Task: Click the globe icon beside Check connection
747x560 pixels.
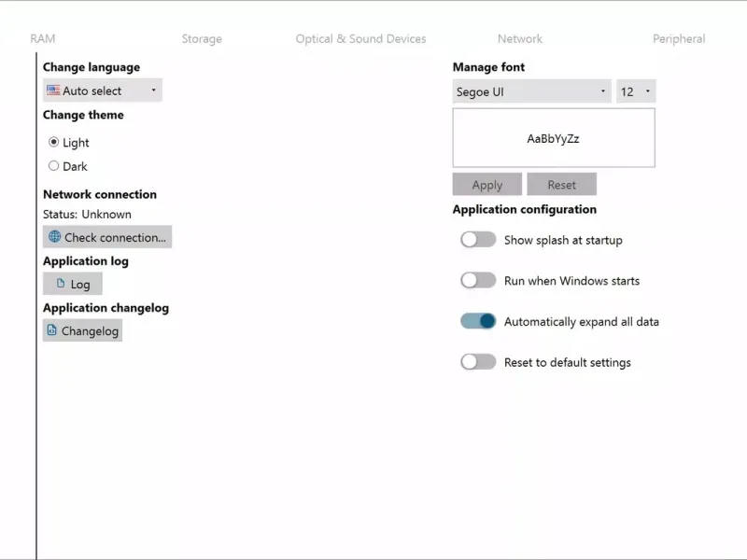Action: point(54,237)
